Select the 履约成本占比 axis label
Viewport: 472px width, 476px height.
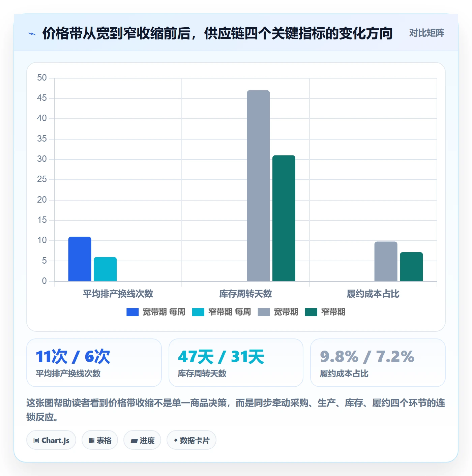point(373,294)
